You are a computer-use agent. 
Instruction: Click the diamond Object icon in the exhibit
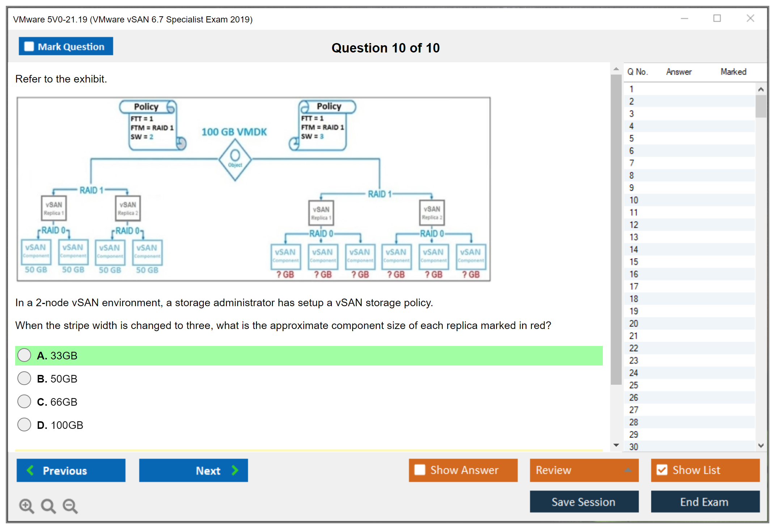click(235, 160)
